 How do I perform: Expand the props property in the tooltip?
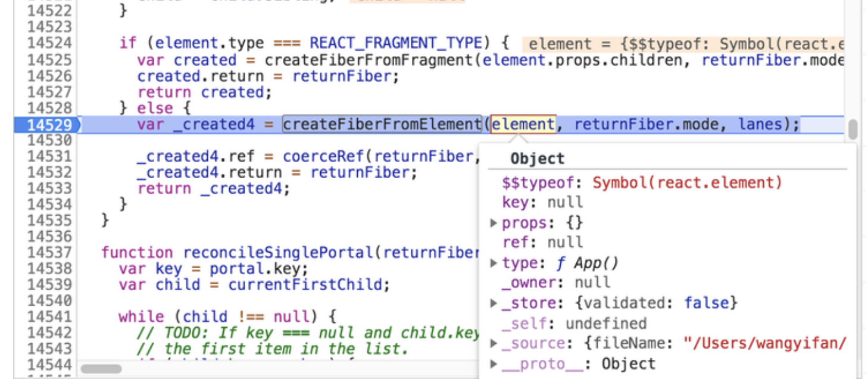[493, 223]
